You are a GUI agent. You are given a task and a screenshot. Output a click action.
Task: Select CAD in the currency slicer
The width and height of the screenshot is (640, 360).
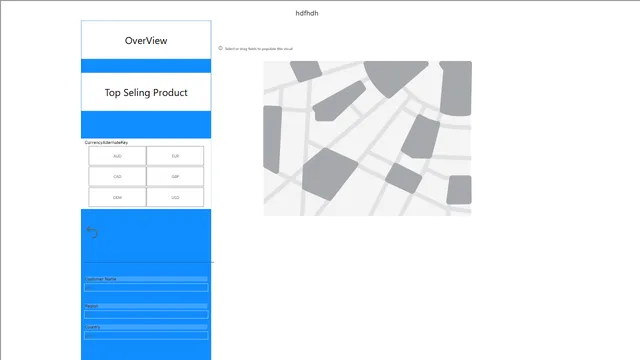coord(117,176)
